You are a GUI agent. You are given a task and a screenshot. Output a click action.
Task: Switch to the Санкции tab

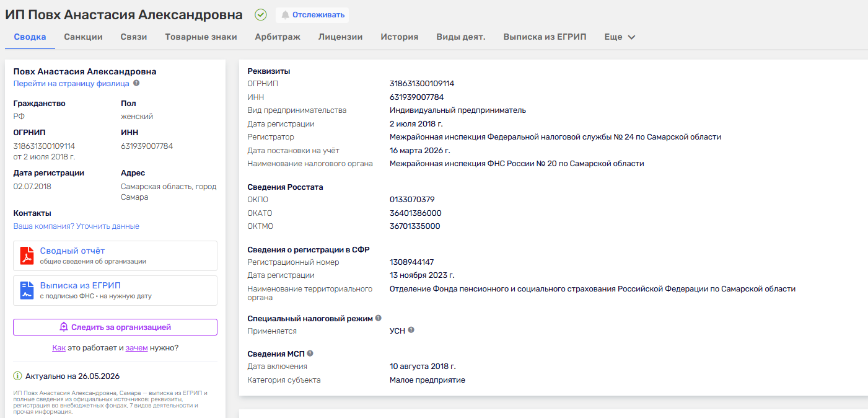click(83, 37)
